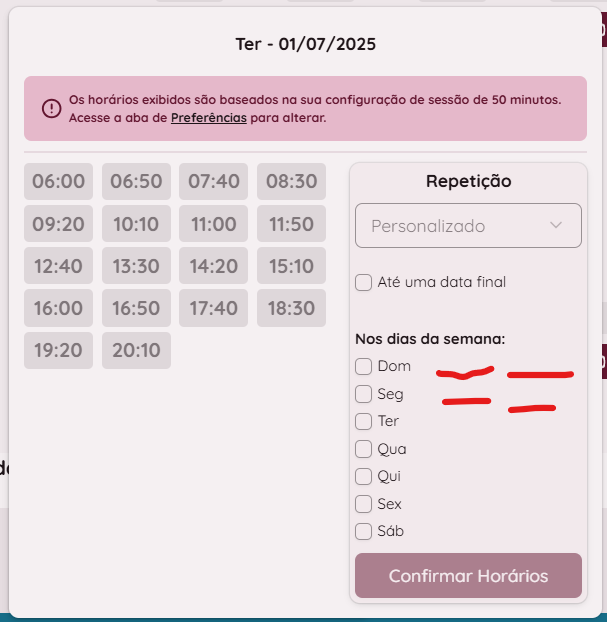The width and height of the screenshot is (607, 622).
Task: Toggle the Seg weekday checkbox
Action: point(364,394)
